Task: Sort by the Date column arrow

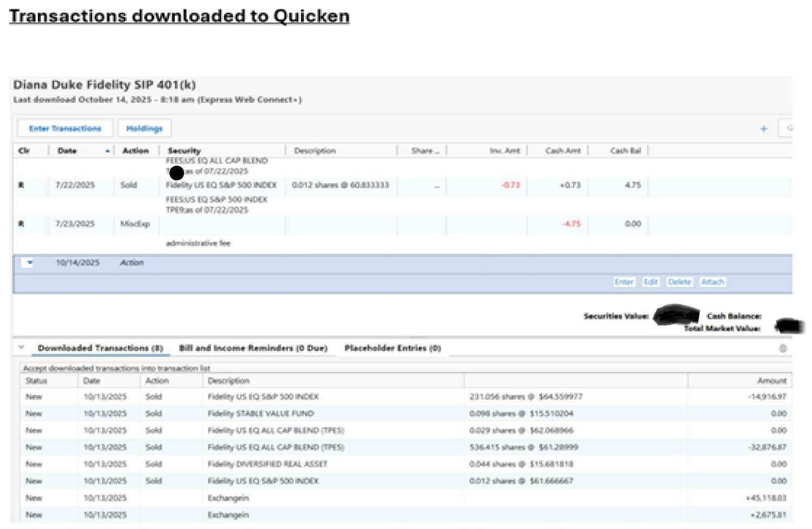Action: point(108,151)
